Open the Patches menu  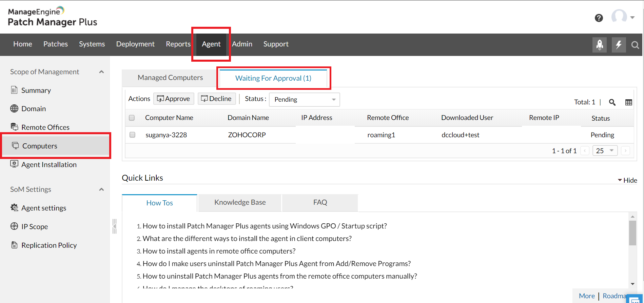(x=56, y=44)
